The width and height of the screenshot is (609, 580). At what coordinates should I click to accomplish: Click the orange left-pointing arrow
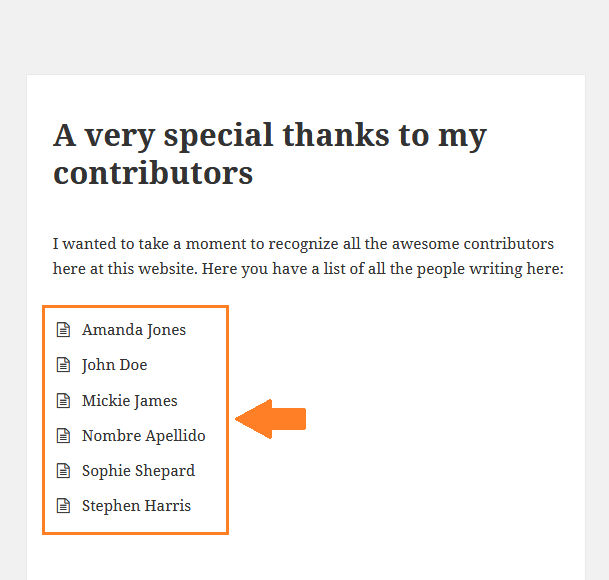(270, 419)
